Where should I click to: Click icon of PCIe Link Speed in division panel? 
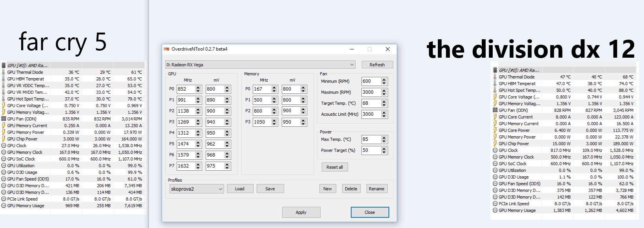(x=495, y=204)
